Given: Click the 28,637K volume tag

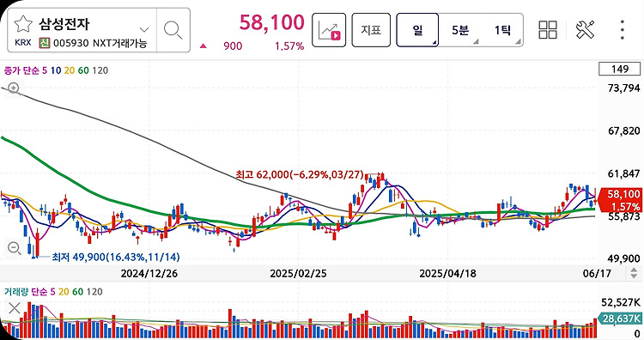Looking at the screenshot, I should pos(621,319).
